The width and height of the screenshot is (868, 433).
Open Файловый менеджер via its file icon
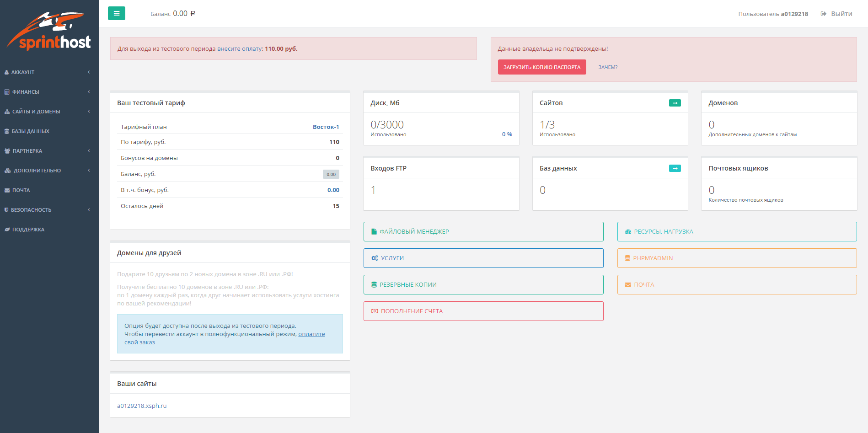coord(374,232)
